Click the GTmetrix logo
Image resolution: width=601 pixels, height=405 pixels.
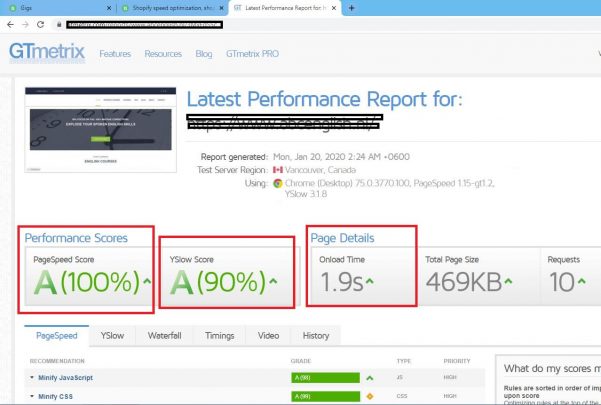pyautogui.click(x=47, y=52)
